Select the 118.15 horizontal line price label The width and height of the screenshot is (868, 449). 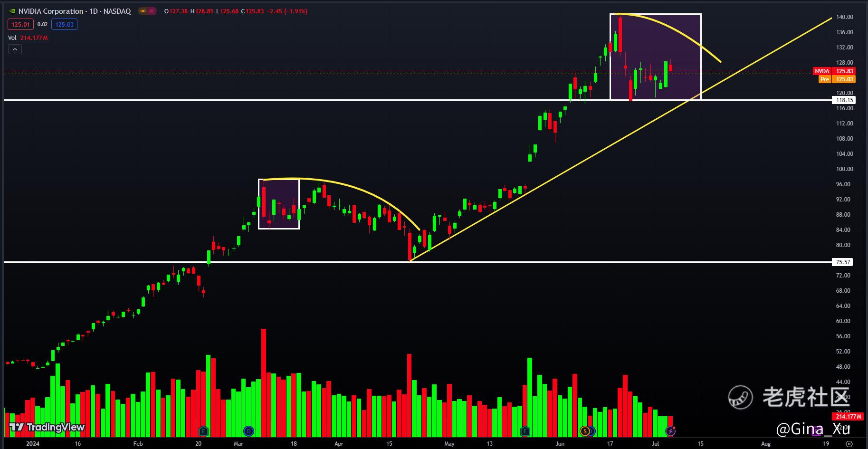point(845,100)
